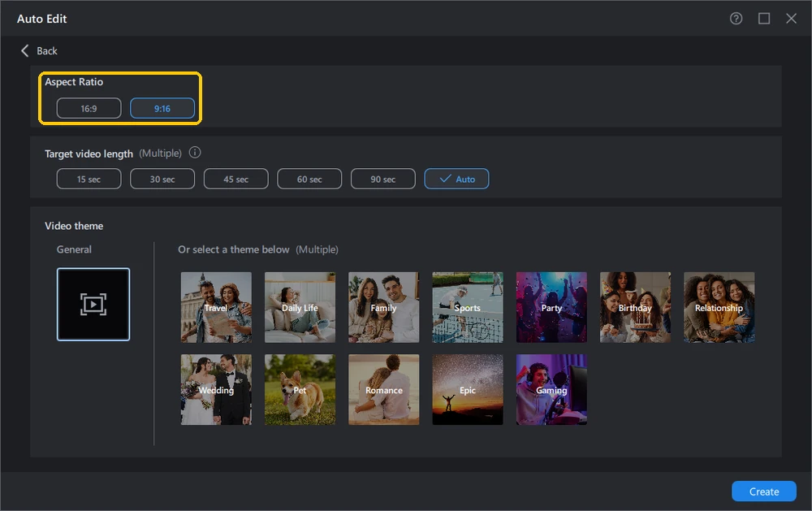Click the 'Video theme' heading
812x511 pixels.
pyautogui.click(x=74, y=226)
